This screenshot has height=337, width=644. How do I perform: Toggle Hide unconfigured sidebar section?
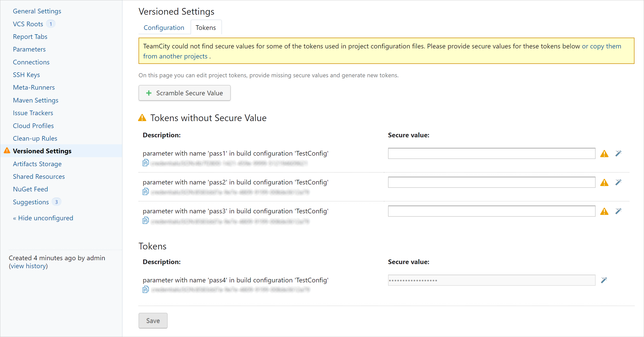[42, 218]
